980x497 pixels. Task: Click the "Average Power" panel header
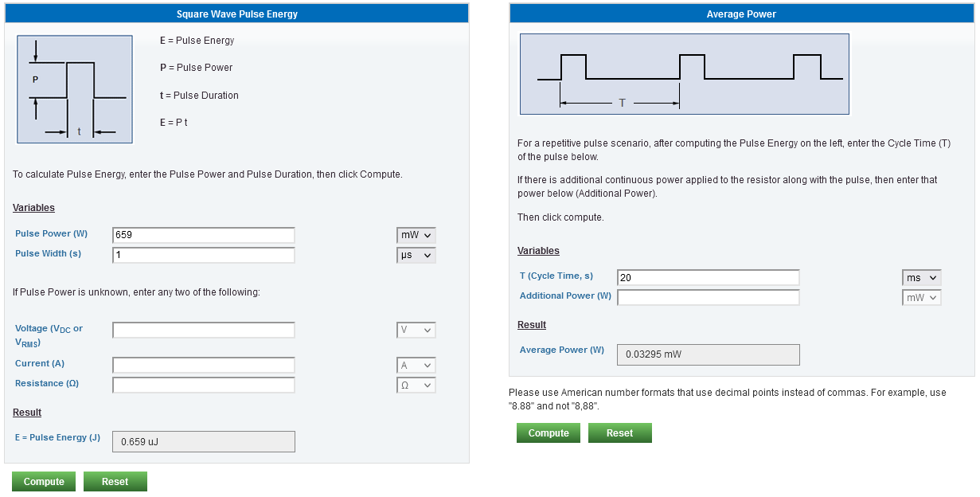click(x=741, y=14)
